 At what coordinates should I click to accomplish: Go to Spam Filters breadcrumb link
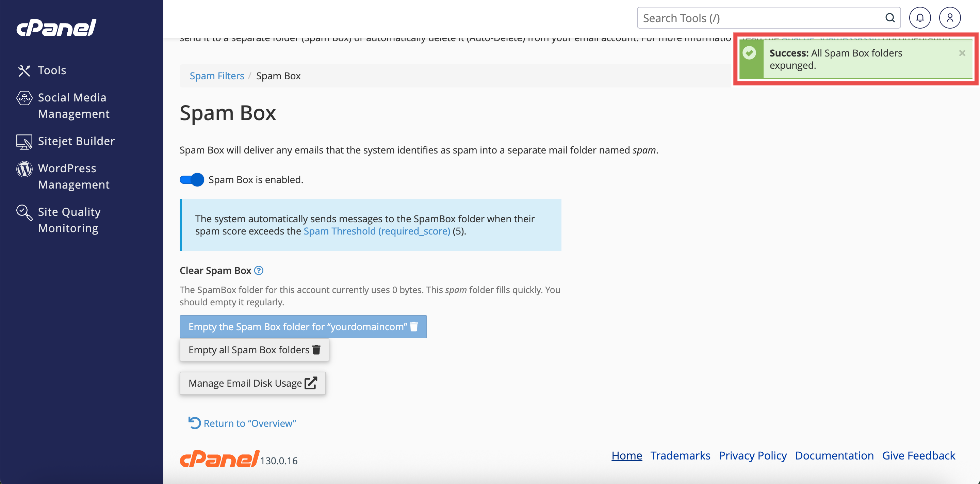[x=217, y=76]
